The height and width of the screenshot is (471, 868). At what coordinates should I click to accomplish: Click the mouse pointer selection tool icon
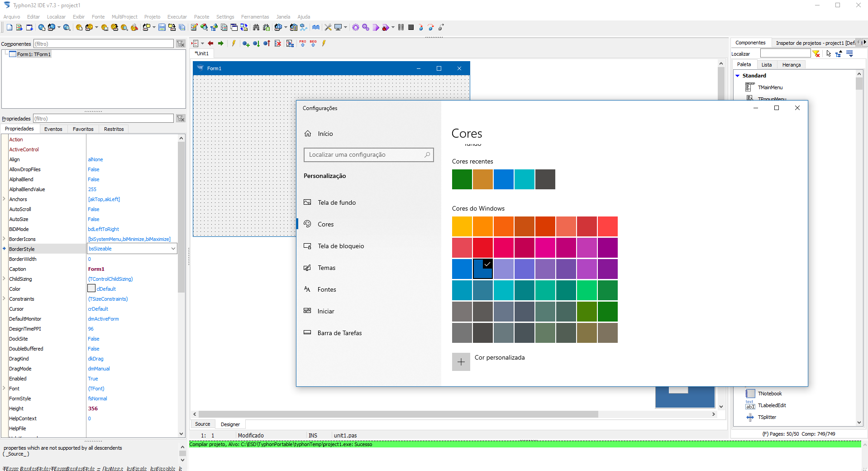pos(829,53)
